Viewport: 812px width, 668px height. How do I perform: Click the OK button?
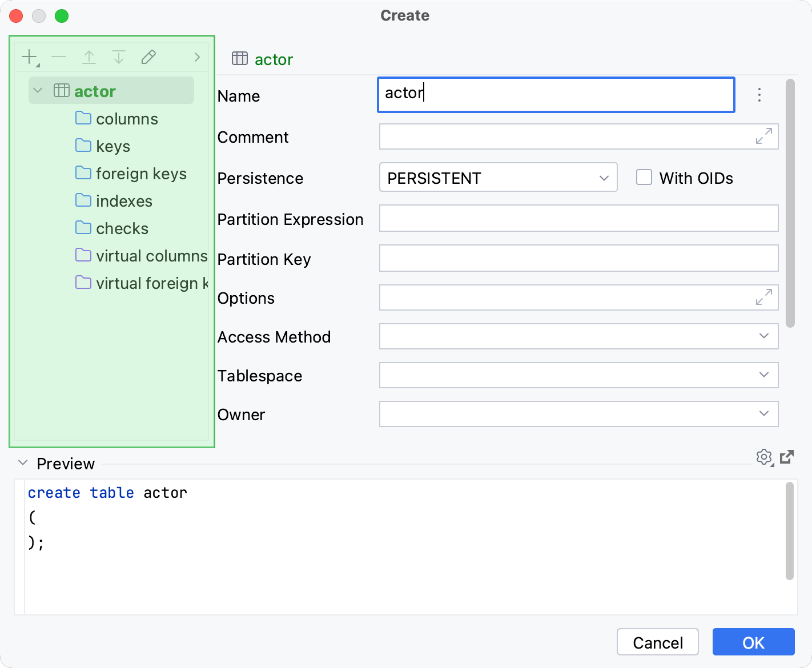(753, 642)
